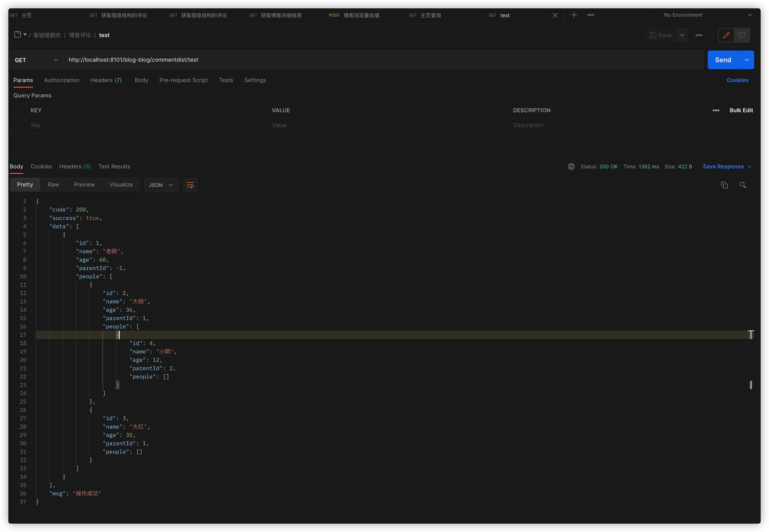
Task: Click the 博客评论 breadcrumb link
Action: (80, 35)
